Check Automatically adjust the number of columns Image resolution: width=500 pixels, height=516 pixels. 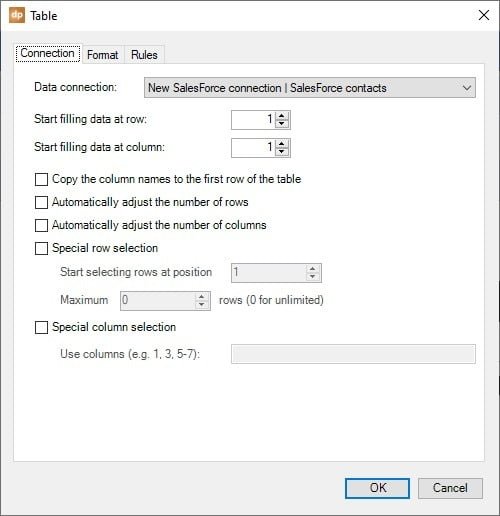click(41, 225)
